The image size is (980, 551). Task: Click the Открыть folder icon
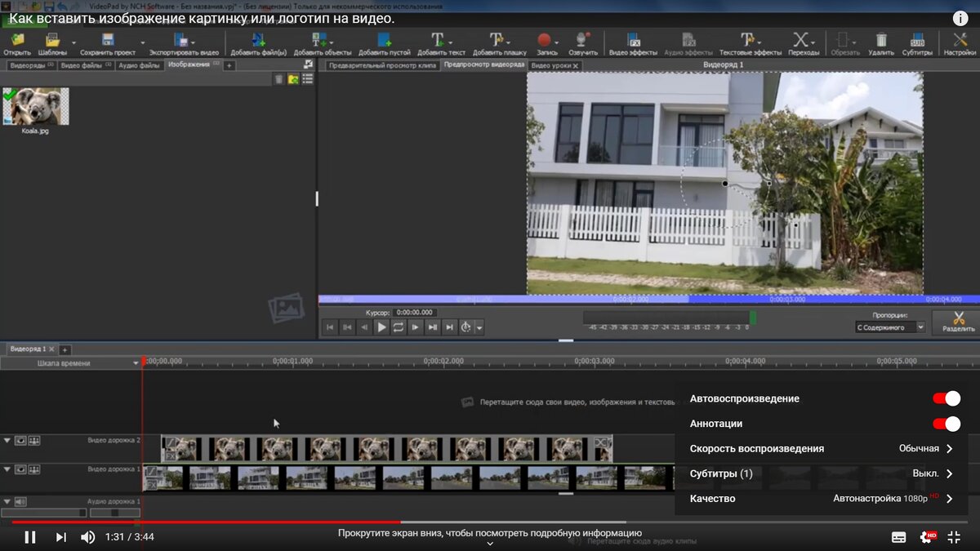(x=17, y=39)
